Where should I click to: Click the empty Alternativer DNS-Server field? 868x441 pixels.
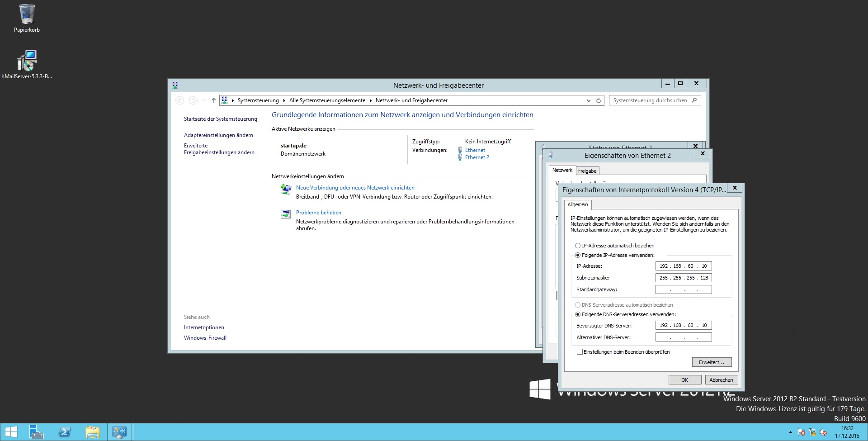tap(683, 337)
